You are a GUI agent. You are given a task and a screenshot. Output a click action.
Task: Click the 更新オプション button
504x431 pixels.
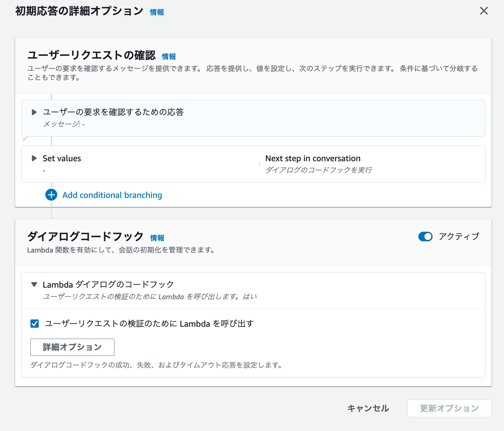point(449,408)
